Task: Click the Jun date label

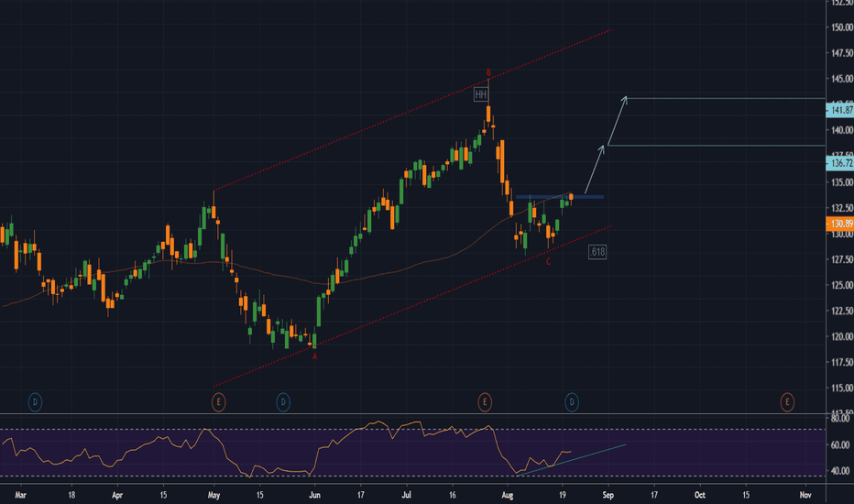Action: (x=315, y=495)
